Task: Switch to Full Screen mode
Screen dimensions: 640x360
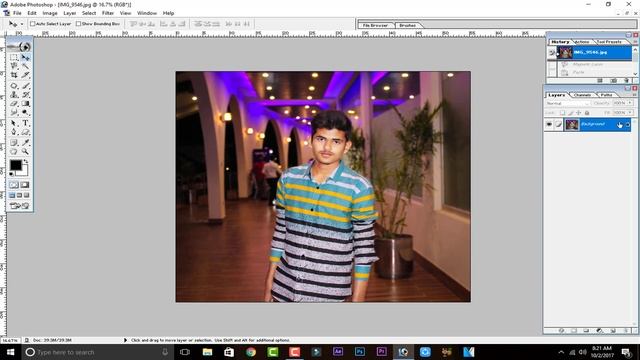Action: coord(27,196)
